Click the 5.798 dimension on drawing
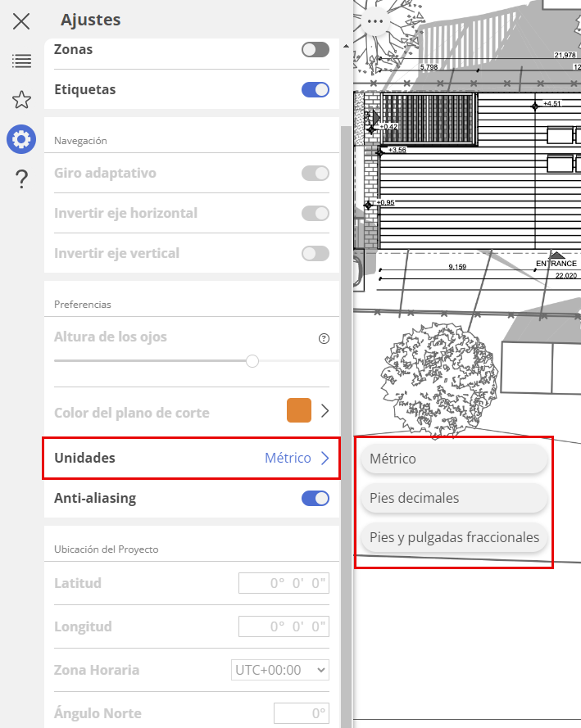Screen dimensions: 581x728 coord(429,67)
